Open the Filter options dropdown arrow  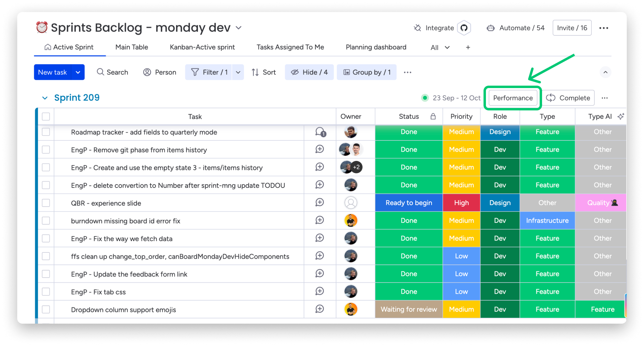[238, 72]
